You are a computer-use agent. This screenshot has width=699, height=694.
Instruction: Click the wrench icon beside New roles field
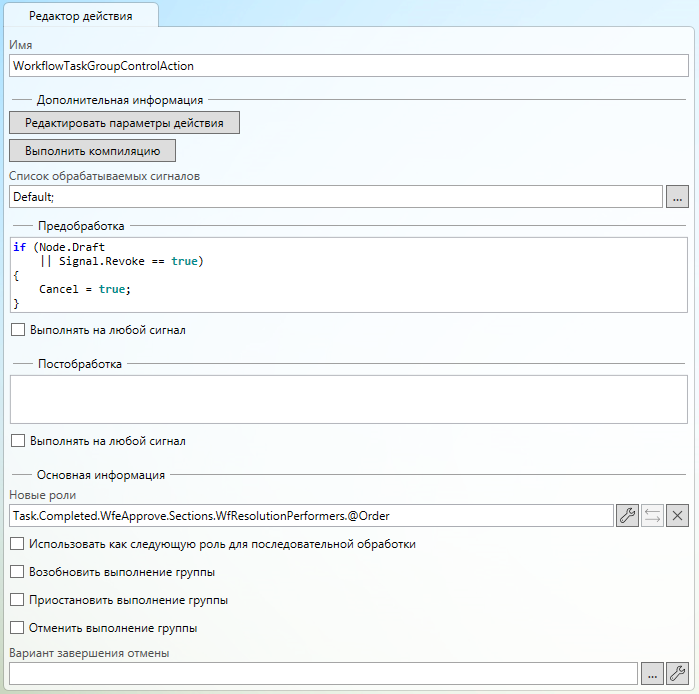pyautogui.click(x=627, y=516)
